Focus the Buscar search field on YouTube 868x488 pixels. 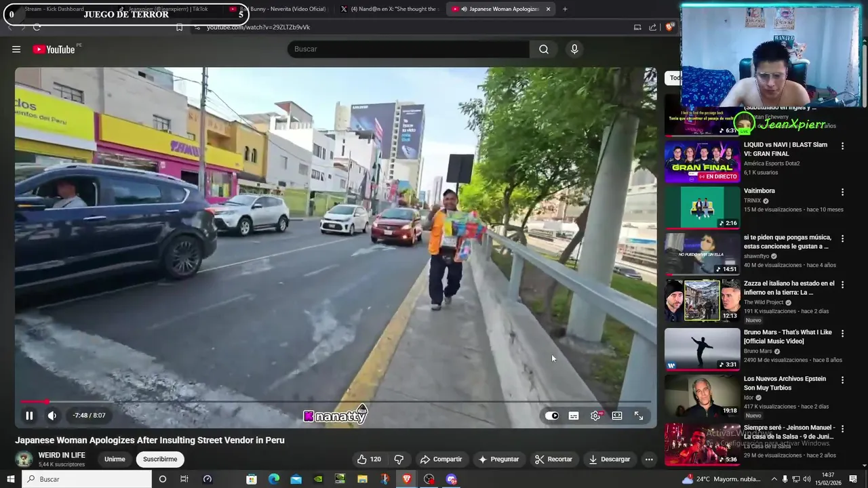(408, 49)
